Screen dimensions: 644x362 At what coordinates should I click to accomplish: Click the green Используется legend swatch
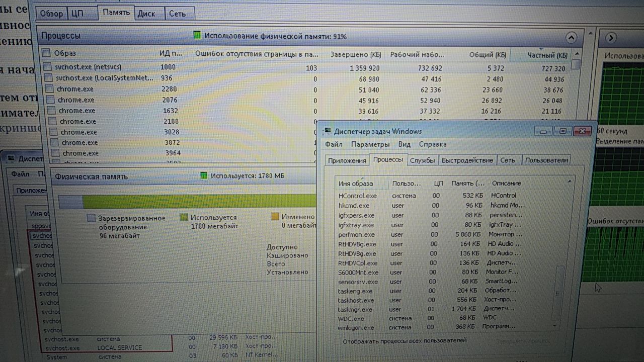pyautogui.click(x=184, y=217)
